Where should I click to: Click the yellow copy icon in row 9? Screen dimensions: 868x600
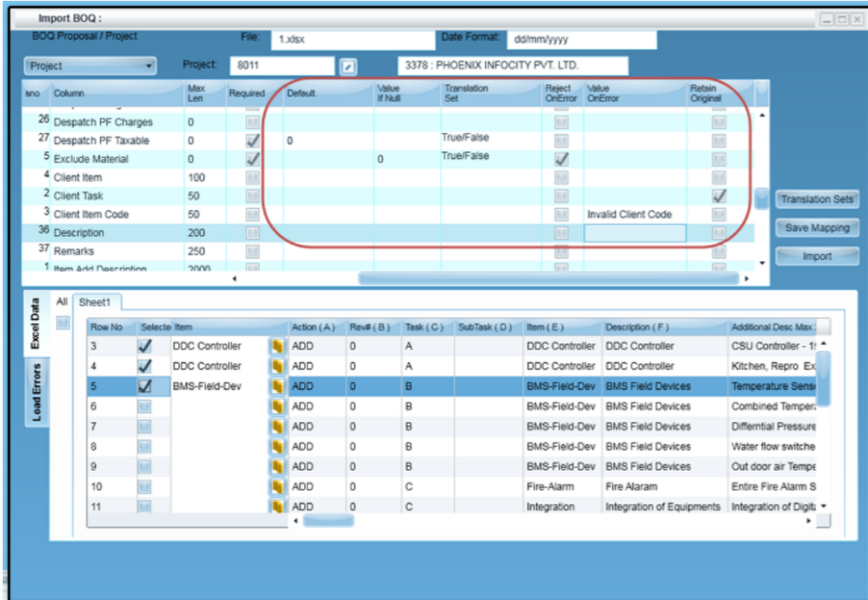(x=278, y=467)
